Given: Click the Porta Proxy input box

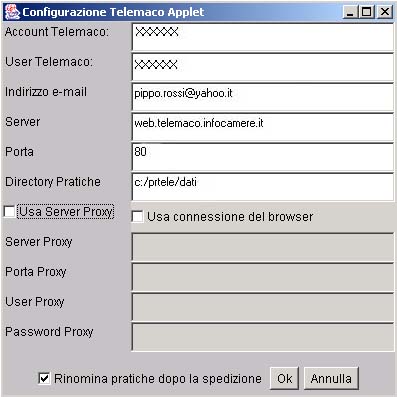Looking at the screenshot, I should (263, 277).
